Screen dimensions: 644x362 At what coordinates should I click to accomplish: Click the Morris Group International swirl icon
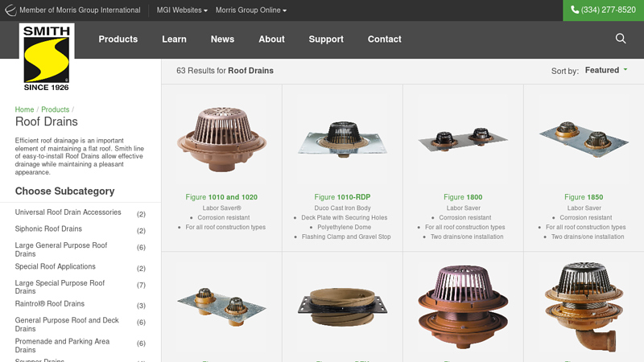click(x=10, y=10)
